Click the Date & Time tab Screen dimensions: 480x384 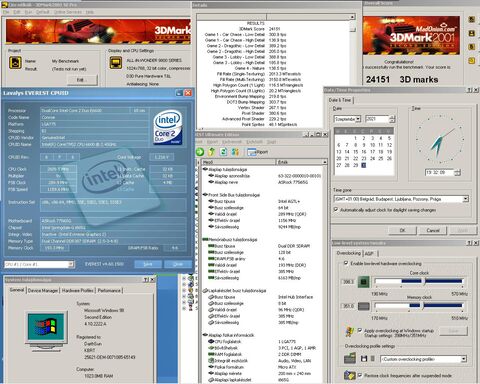tap(340, 100)
